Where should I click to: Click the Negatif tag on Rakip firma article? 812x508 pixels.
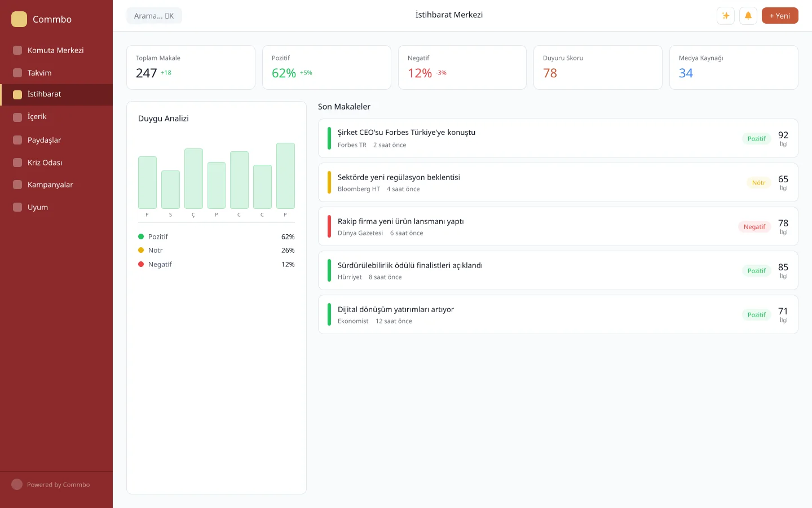[x=754, y=227]
